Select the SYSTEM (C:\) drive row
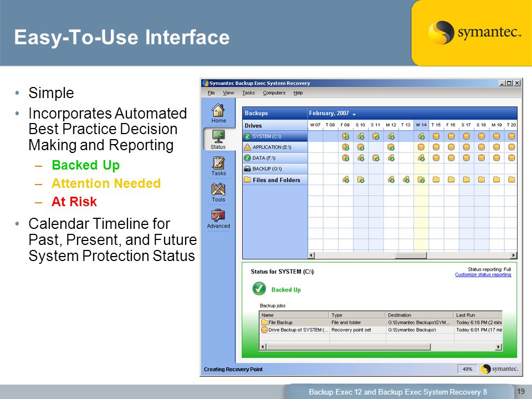The width and height of the screenshot is (532, 399). point(275,136)
